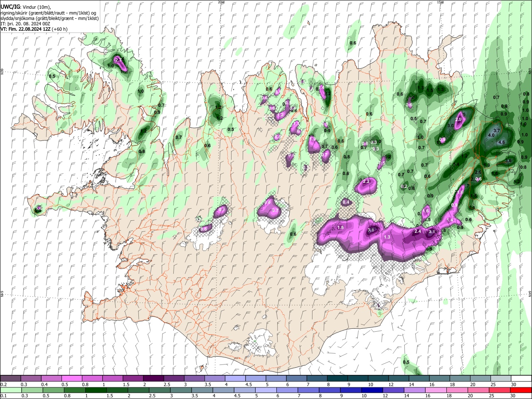Screen dimensions: 532x399
Task: Click the '4.6' precipitation value on the map
Action: tap(501, 142)
